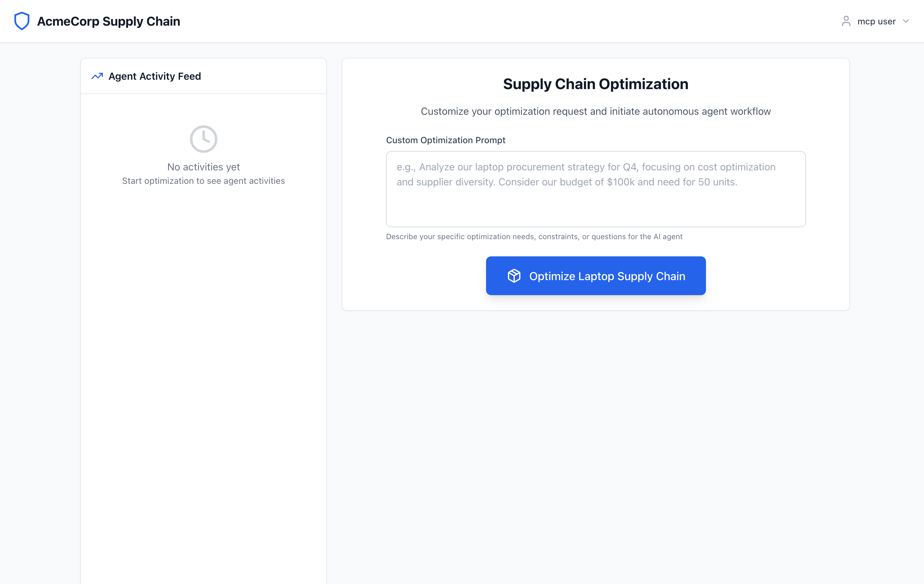Select the person silhouette icon in the top bar
The image size is (924, 584).
coord(846,21)
